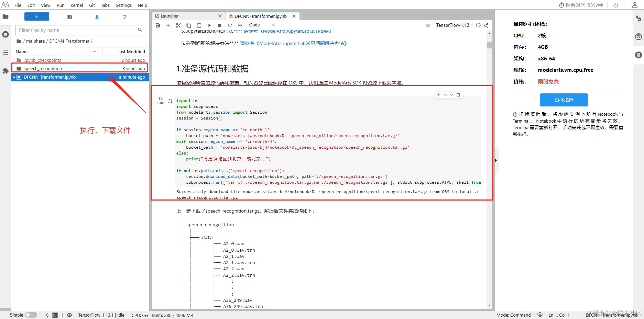Paste cell from clipboard
Viewport: 644px width, 319px height.
pyautogui.click(x=199, y=25)
